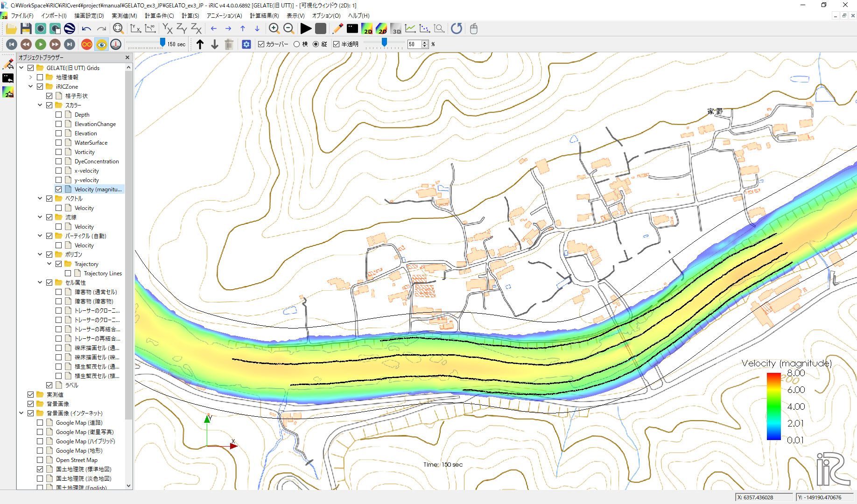Open the graph window icon
Screen dimensions: 857x504
410,29
